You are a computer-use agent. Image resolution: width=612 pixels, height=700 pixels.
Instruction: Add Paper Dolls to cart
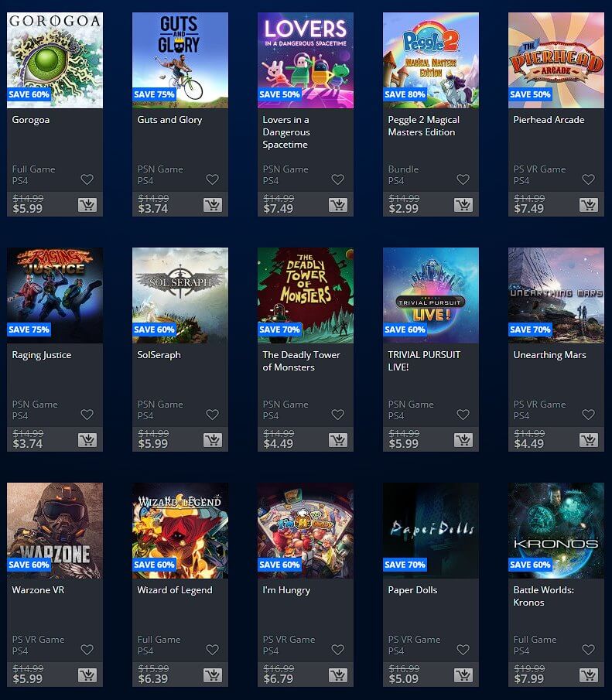coord(463,675)
